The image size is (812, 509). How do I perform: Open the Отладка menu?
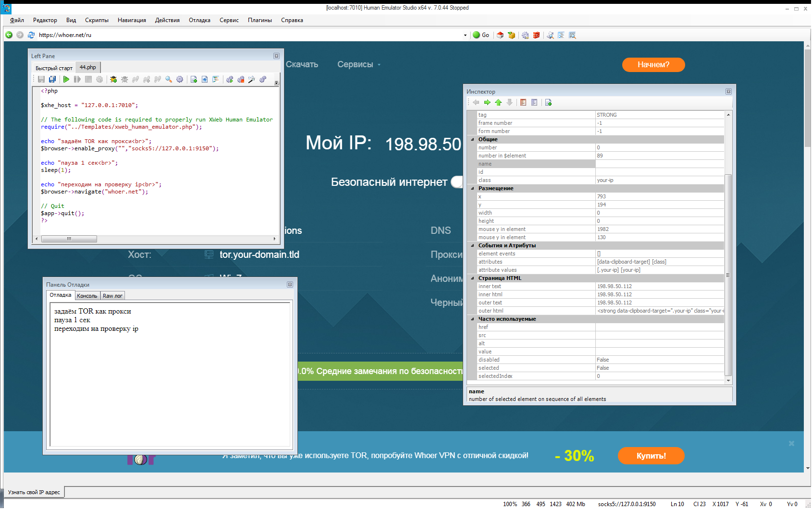click(x=199, y=20)
